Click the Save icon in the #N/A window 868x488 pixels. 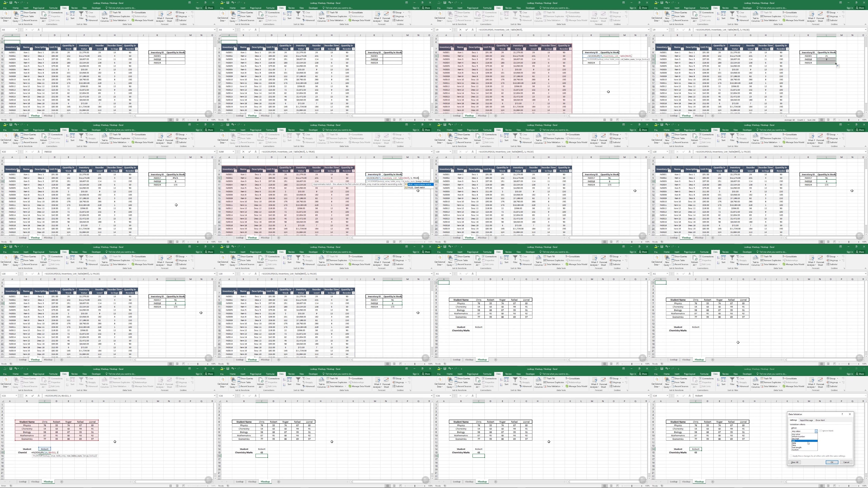point(11,125)
